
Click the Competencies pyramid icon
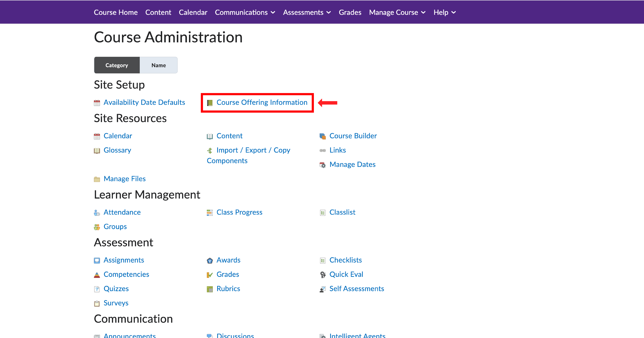(x=97, y=275)
